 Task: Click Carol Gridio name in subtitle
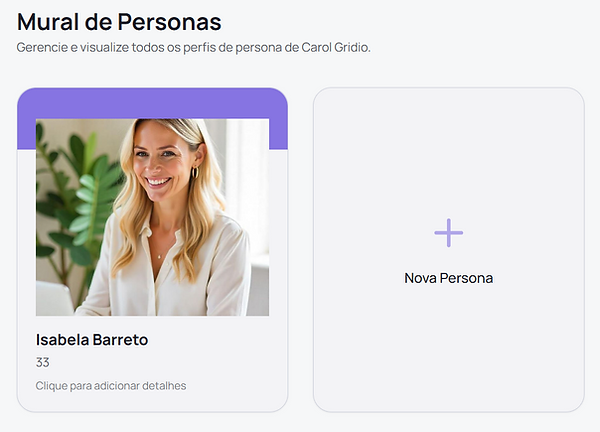pos(336,47)
